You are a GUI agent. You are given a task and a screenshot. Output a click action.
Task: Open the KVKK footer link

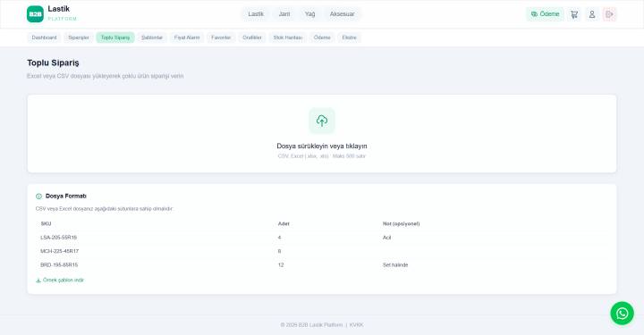[x=357, y=325]
